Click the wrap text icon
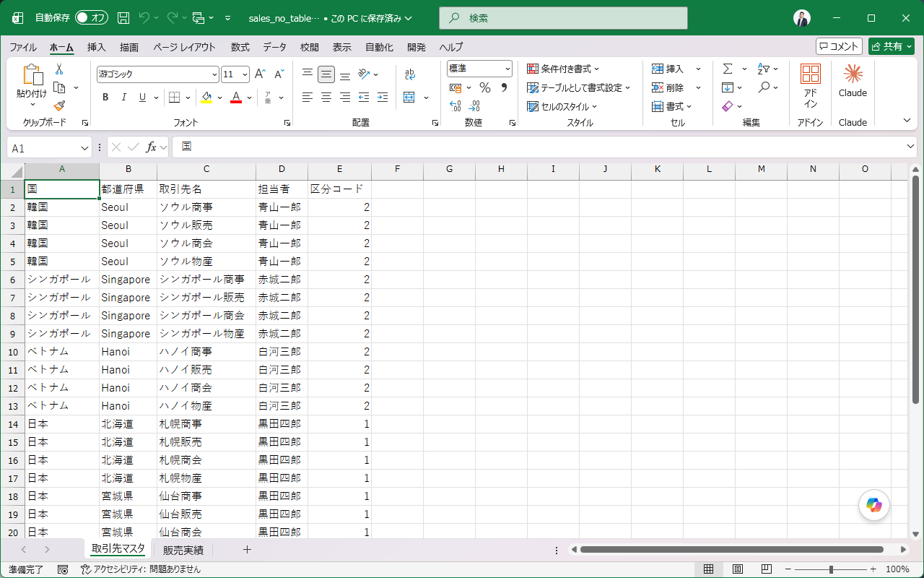 pos(410,74)
